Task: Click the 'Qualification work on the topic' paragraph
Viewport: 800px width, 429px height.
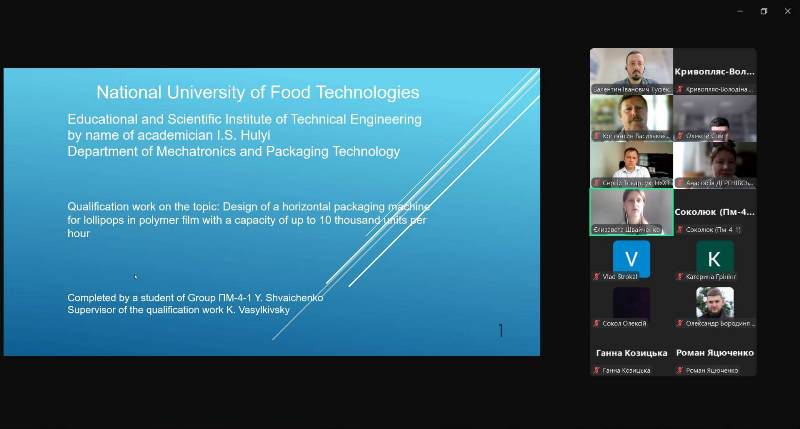Action: pos(248,220)
